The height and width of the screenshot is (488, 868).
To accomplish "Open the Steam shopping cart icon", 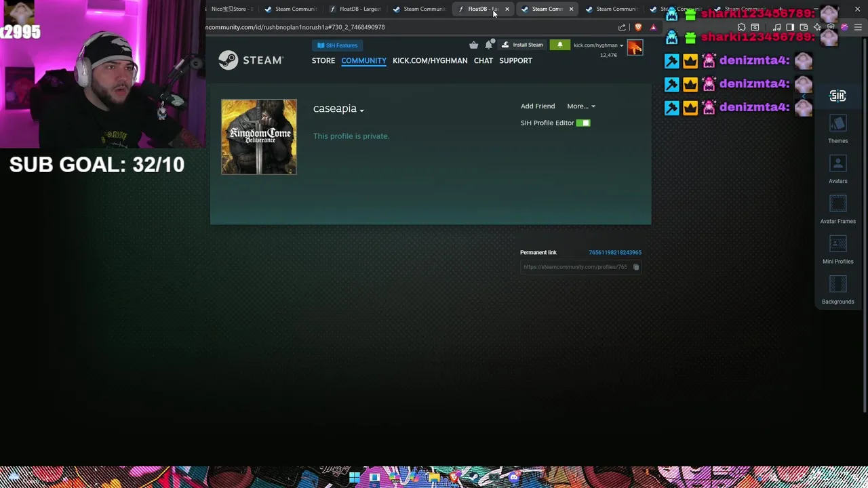I will (x=473, y=45).
